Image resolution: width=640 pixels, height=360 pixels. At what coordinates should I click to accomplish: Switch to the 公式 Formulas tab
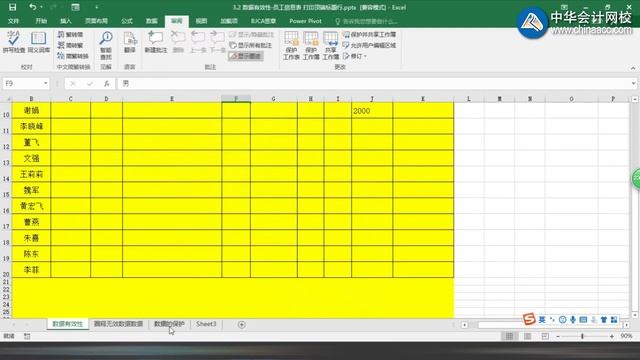coord(127,21)
